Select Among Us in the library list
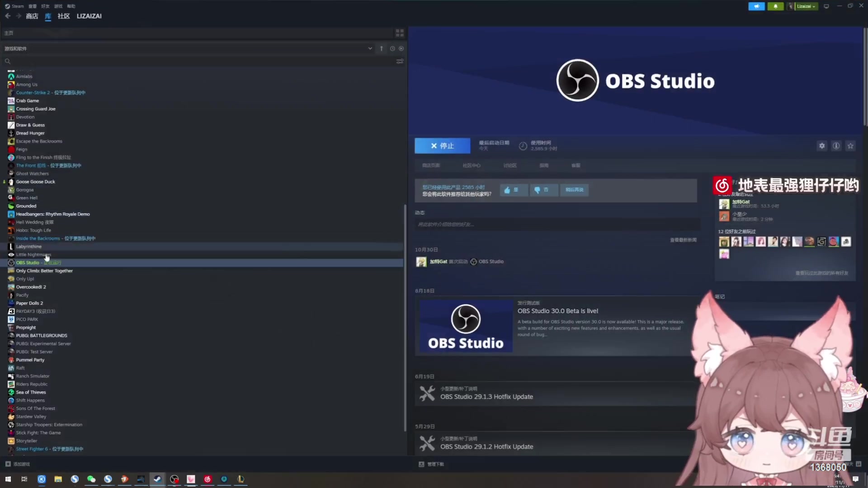Image resolution: width=868 pixels, height=488 pixels. click(27, 84)
